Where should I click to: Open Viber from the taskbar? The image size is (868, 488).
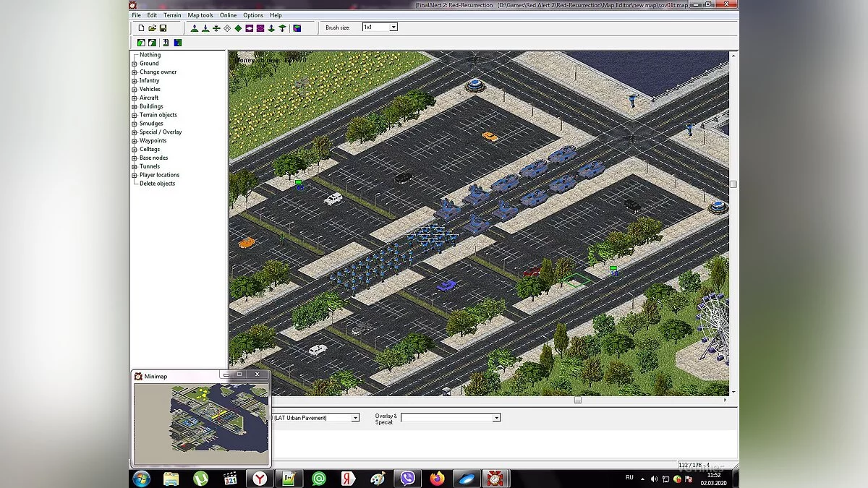(x=408, y=479)
